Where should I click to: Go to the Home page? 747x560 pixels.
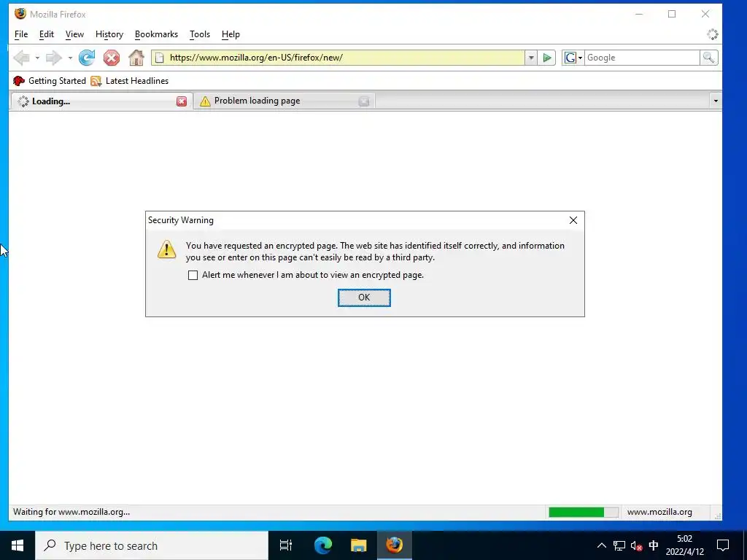[136, 58]
